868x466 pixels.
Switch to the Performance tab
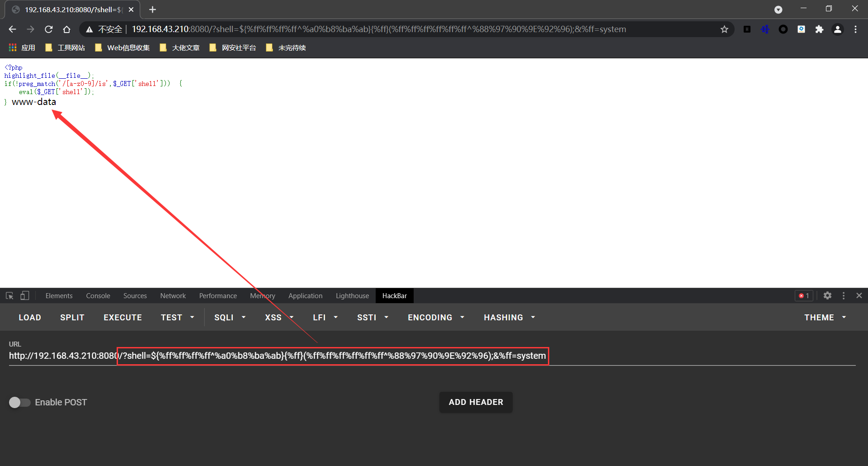click(x=218, y=295)
